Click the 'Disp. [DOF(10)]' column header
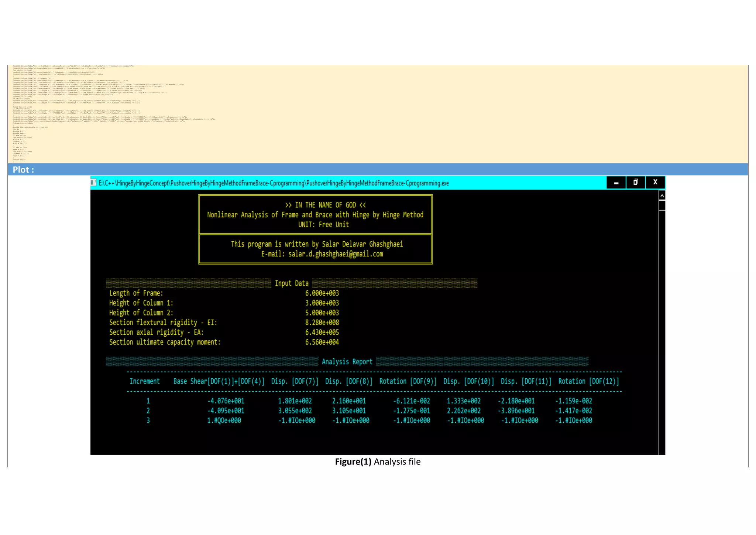The width and height of the screenshot is (756, 535). click(x=468, y=381)
